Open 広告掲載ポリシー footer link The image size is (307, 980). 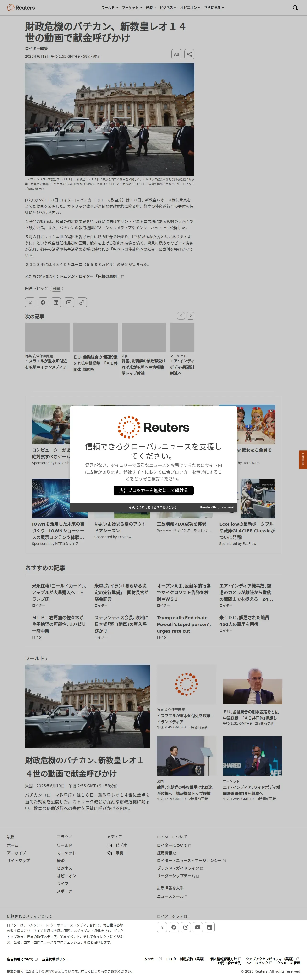coord(56,959)
